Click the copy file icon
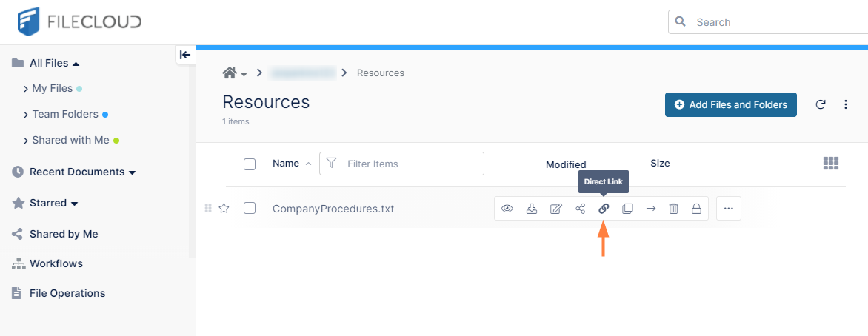Screen dimensions: 868x336 (x=627, y=209)
